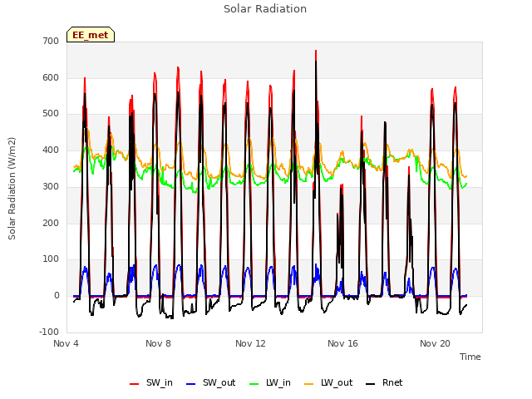This screenshot has width=532, height=399.
Task: Click the Nov 16 x-axis tick label
Action: click(342, 343)
